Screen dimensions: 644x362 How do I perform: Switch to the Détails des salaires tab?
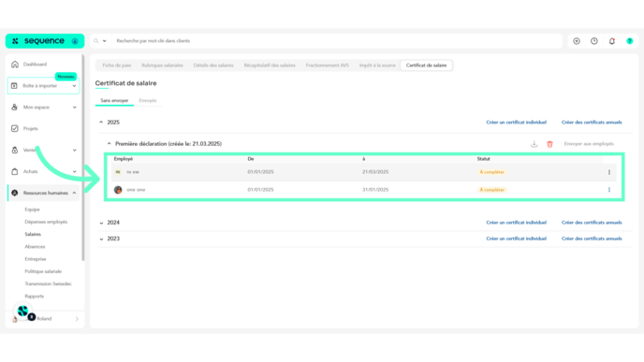coord(213,65)
